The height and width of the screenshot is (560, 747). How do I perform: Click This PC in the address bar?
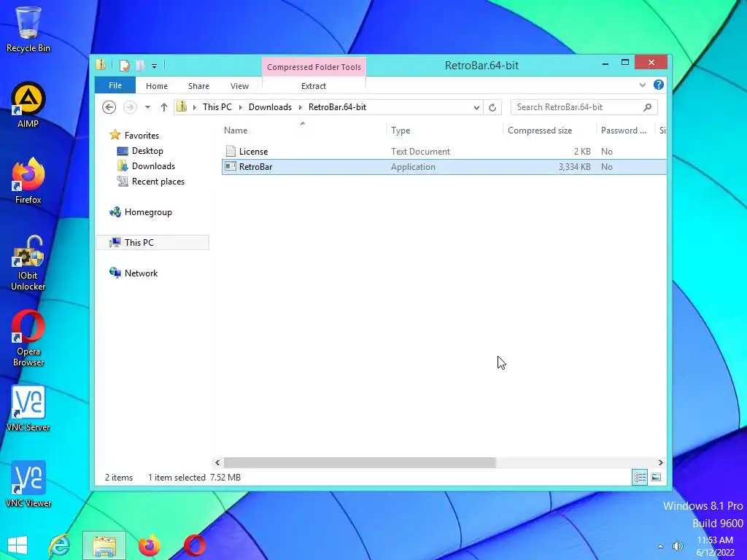[x=217, y=107]
